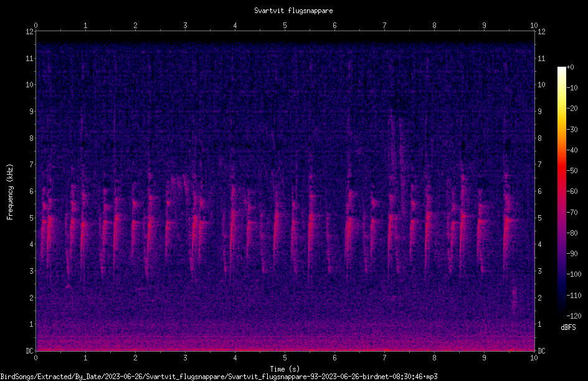This screenshot has height=381, width=588.
Task: Click the '3' tick on top time axis
Action: pyautogui.click(x=185, y=25)
